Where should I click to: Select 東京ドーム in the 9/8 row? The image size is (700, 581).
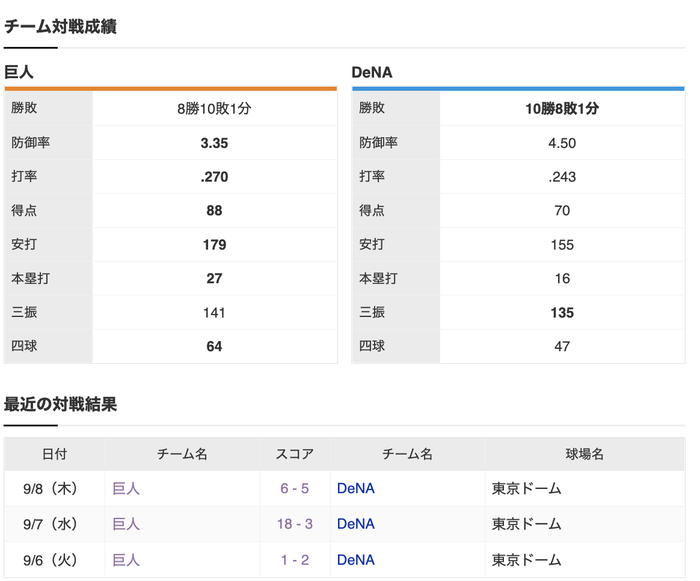click(526, 488)
